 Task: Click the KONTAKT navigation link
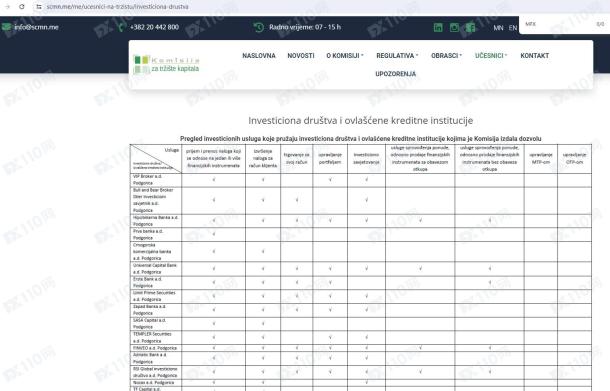(x=535, y=56)
